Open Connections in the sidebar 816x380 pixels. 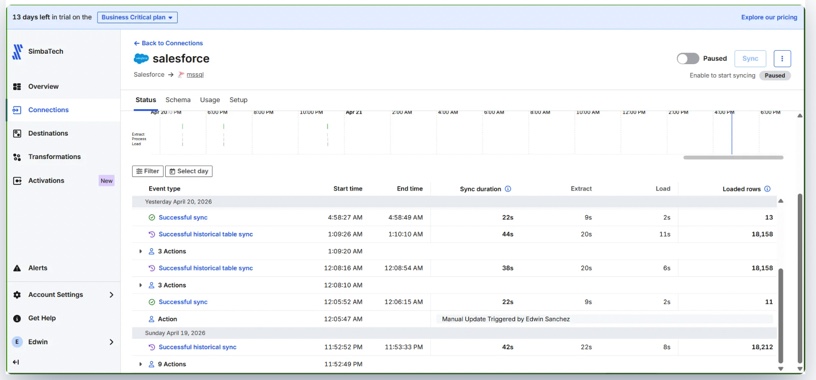48,110
